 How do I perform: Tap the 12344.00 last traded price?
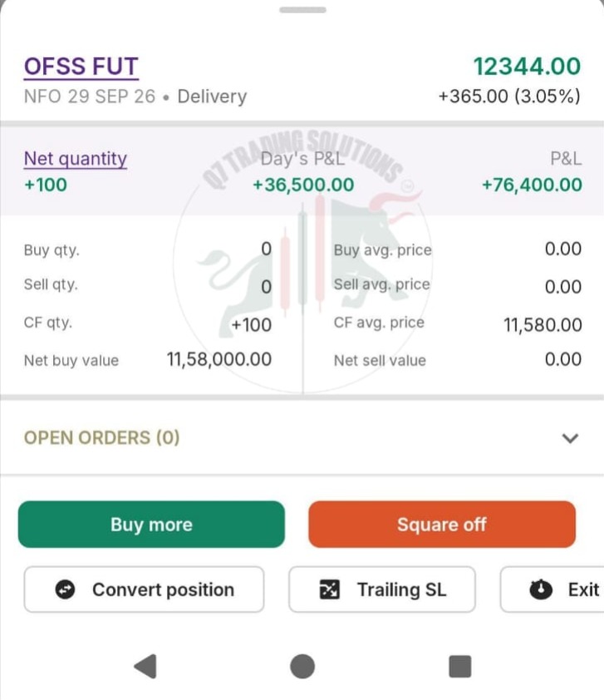coord(527,67)
